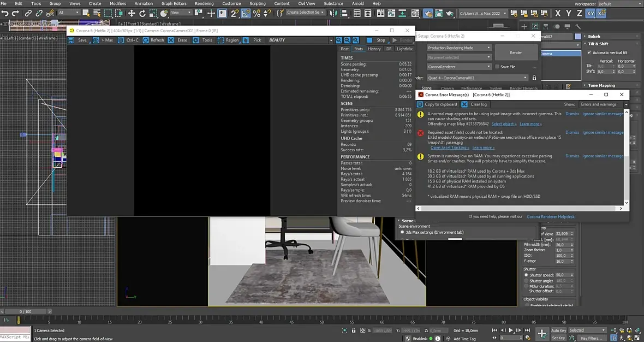644x342 pixels.
Task: Click the Undo arrow in main toolbar
Action: (x=5, y=13)
